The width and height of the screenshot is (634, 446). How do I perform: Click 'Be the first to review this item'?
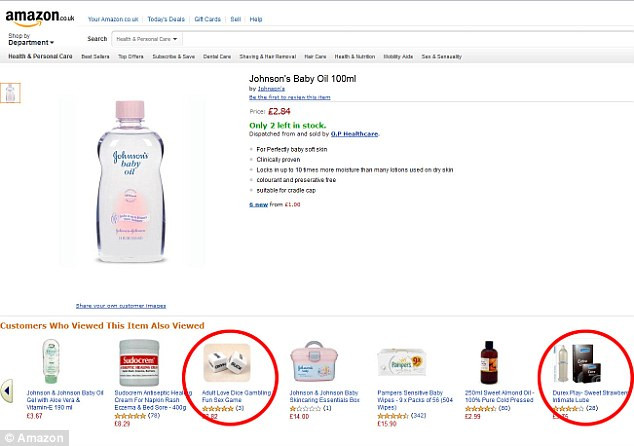click(x=289, y=97)
